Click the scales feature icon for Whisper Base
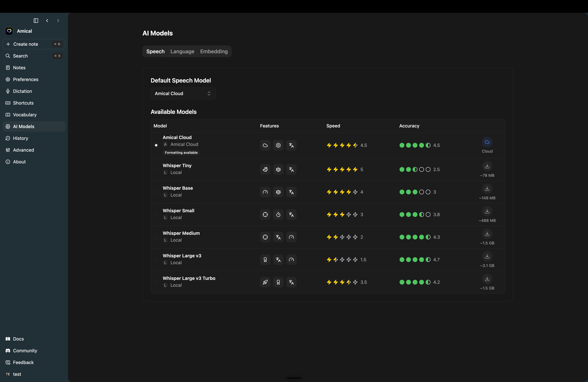Viewport: 588px width, 382px height. coord(278,192)
